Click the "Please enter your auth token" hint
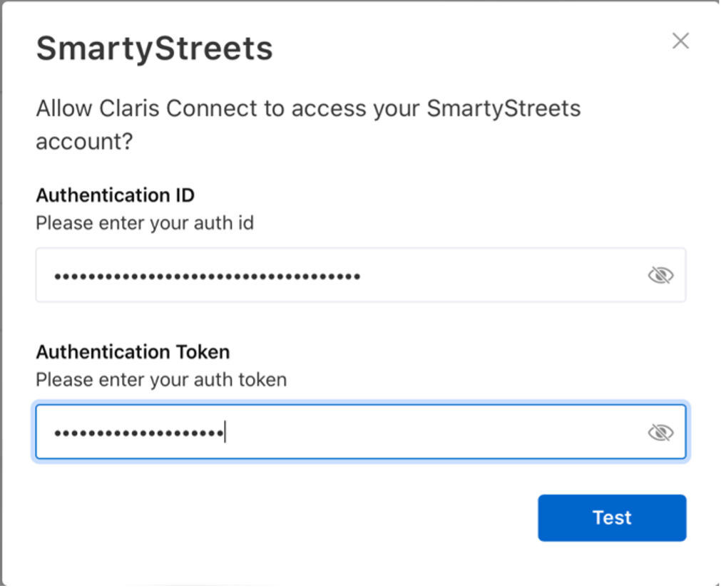The width and height of the screenshot is (721, 588). [x=161, y=380]
